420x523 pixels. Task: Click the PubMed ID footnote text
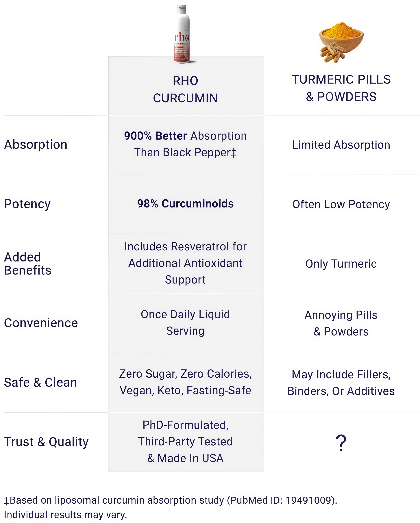tap(171, 500)
